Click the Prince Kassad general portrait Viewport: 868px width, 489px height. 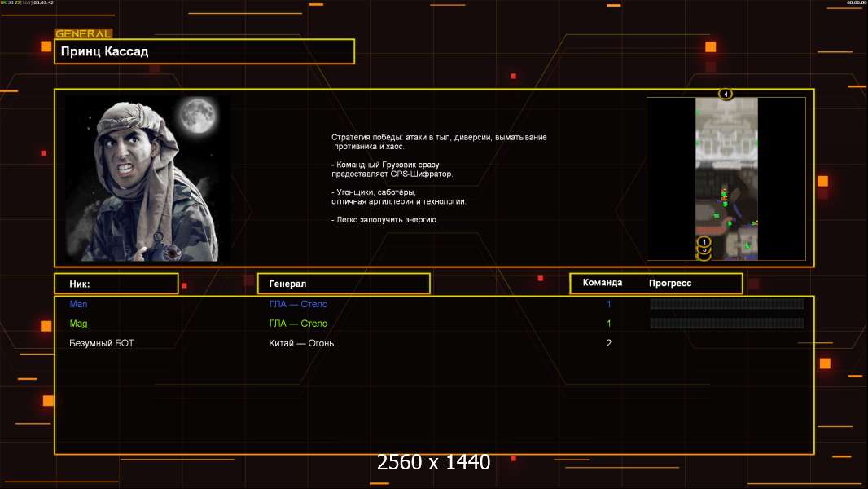coord(148,178)
